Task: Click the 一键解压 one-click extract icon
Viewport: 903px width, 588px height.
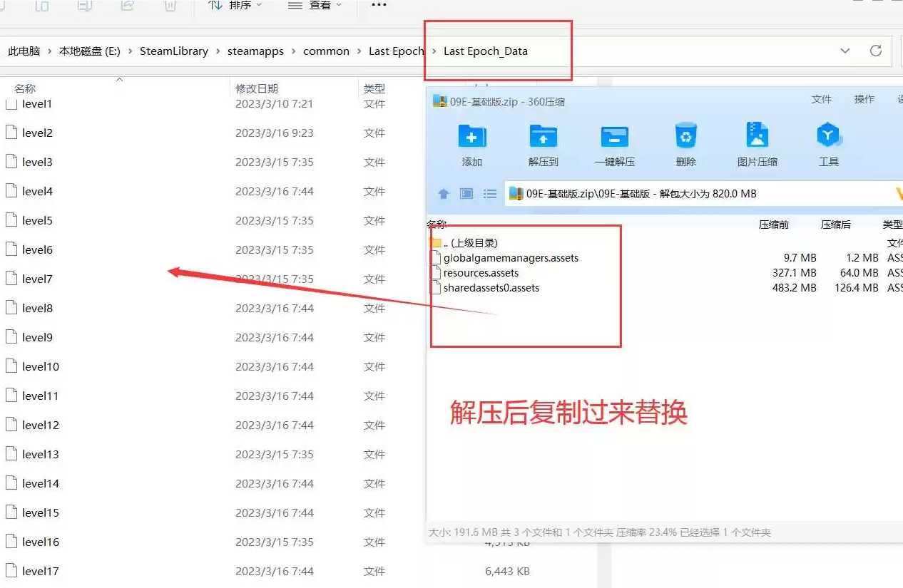Action: coord(614,136)
